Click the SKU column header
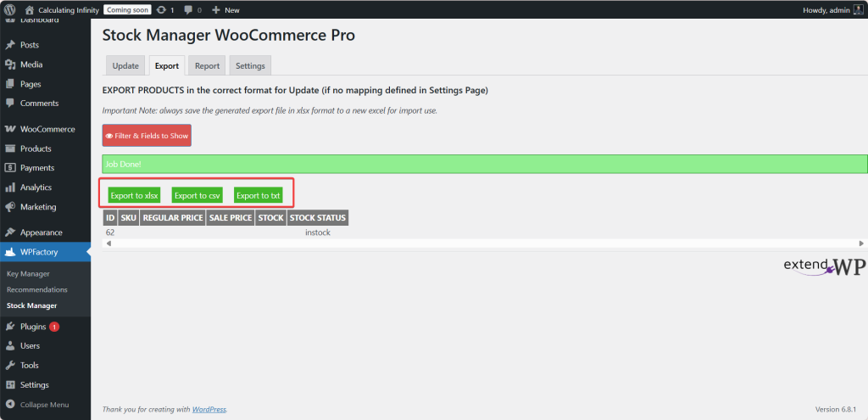 click(x=129, y=218)
